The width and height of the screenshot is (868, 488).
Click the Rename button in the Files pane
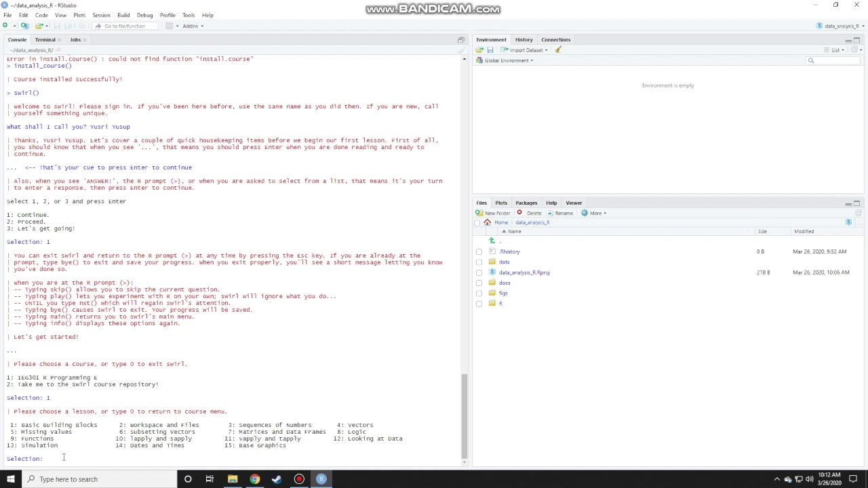[559, 213]
